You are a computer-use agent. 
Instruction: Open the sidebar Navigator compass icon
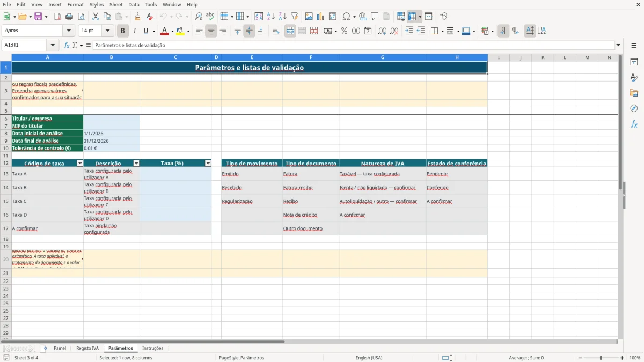(634, 108)
